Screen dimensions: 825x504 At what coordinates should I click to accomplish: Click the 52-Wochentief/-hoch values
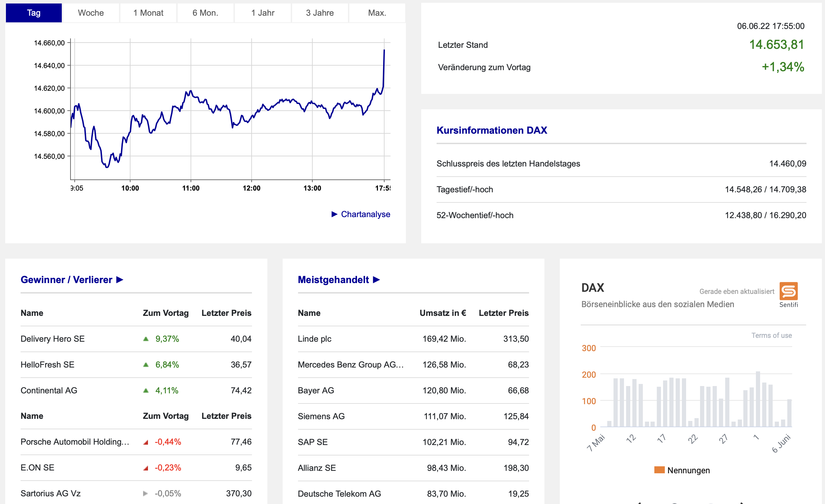pyautogui.click(x=765, y=215)
